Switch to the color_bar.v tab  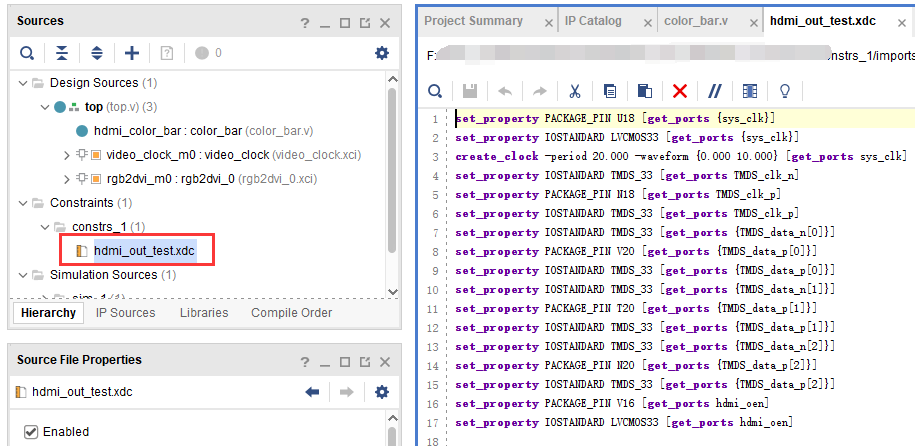(x=696, y=21)
